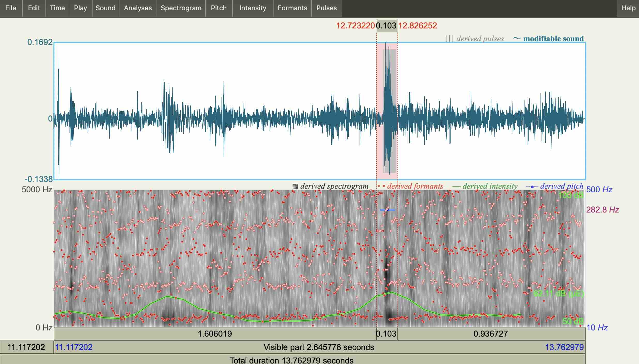Screen dimensions: 639x364
Task: Click the derived spectrogram legend label
Action: [330, 186]
